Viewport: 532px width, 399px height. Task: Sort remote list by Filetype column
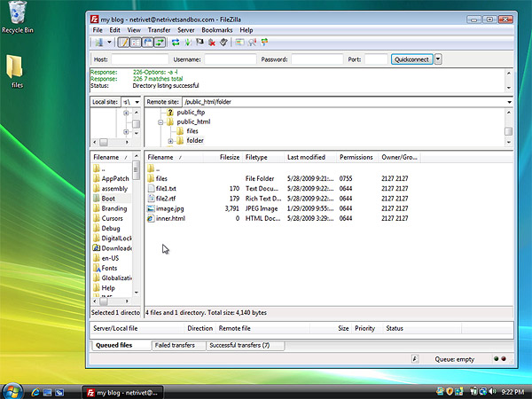[263, 158]
